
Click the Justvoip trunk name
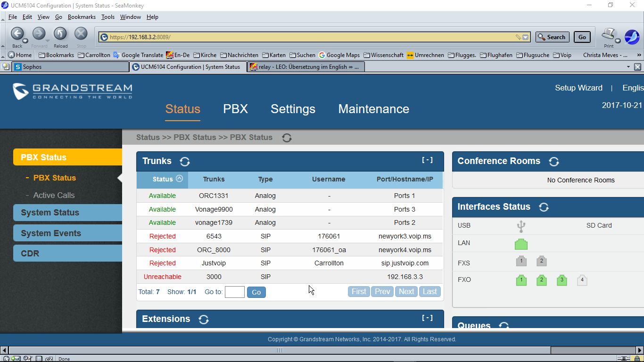pos(214,263)
